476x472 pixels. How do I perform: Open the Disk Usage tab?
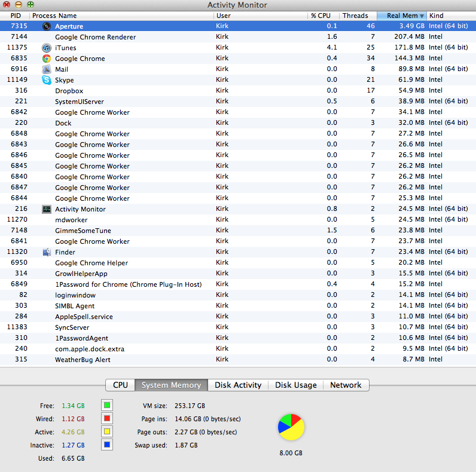[x=295, y=385]
